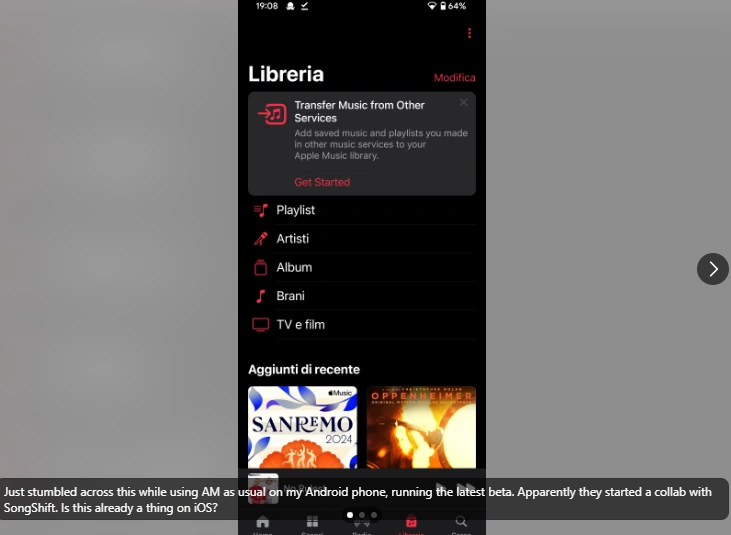Click the Artisti microphone icon

click(x=261, y=239)
